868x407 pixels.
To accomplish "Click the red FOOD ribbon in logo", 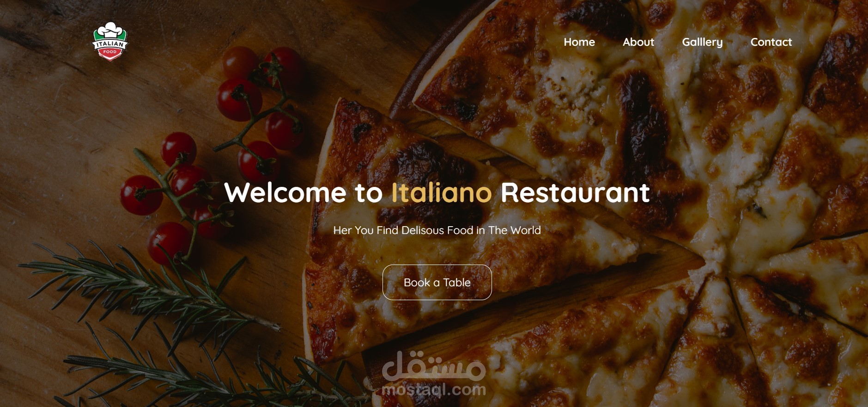I will coord(110,52).
